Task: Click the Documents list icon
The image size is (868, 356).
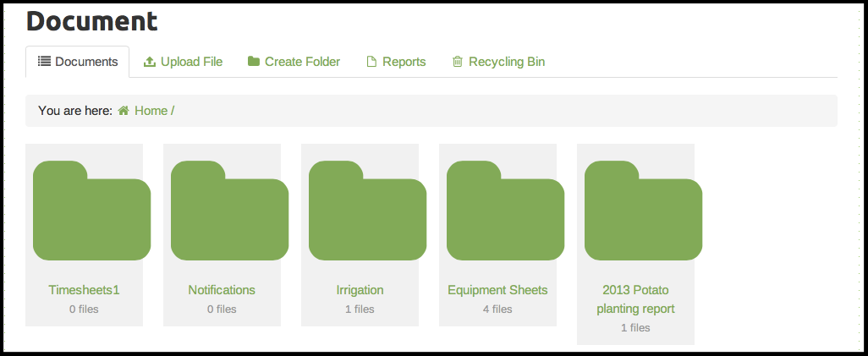Action: coord(45,62)
